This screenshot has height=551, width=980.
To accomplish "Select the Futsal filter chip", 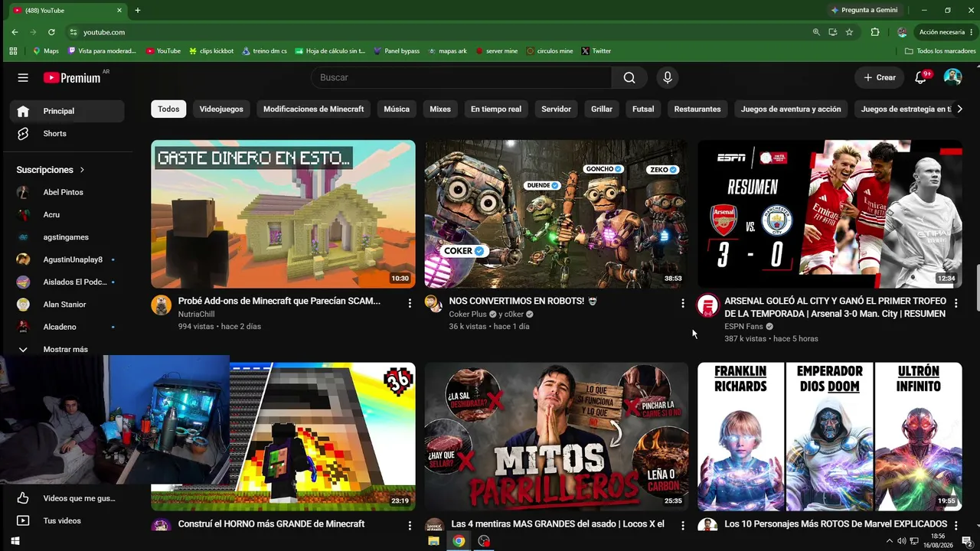I will pyautogui.click(x=643, y=109).
